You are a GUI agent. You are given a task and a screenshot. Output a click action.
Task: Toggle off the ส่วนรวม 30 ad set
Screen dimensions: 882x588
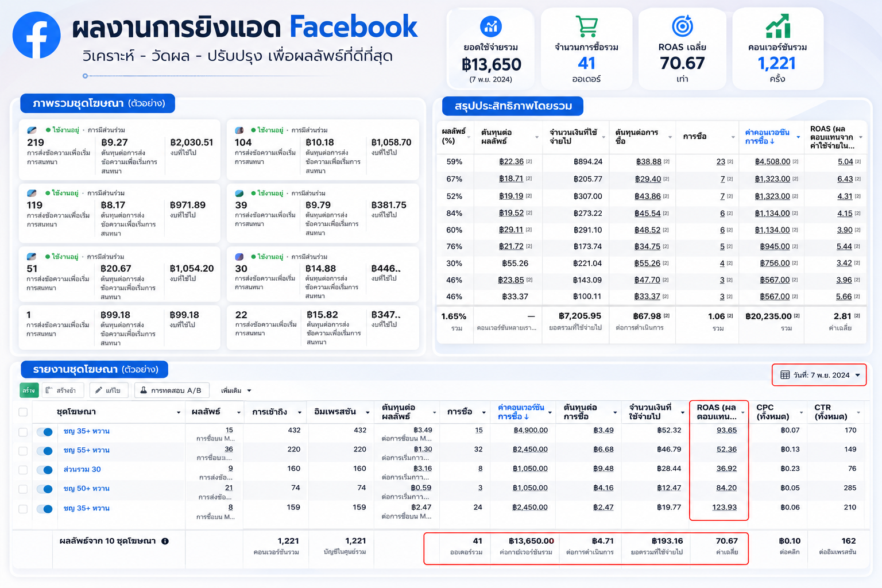click(x=45, y=470)
